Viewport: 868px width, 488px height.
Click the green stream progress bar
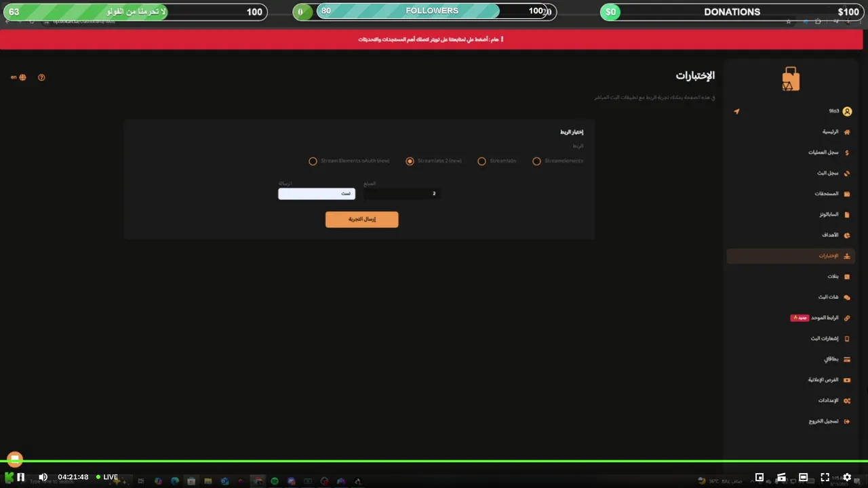point(434,461)
